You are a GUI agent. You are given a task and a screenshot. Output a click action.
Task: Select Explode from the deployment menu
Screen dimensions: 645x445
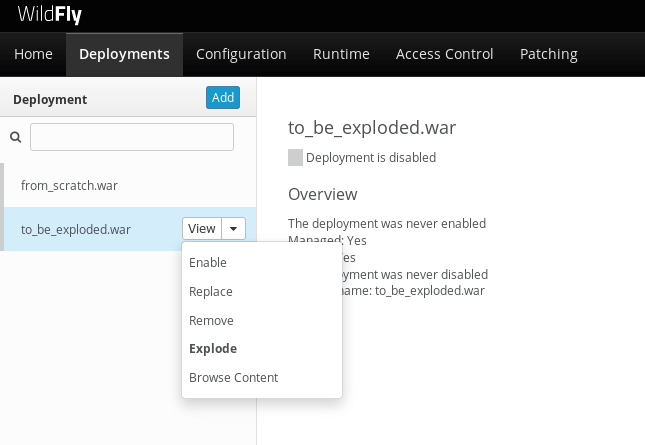point(213,349)
